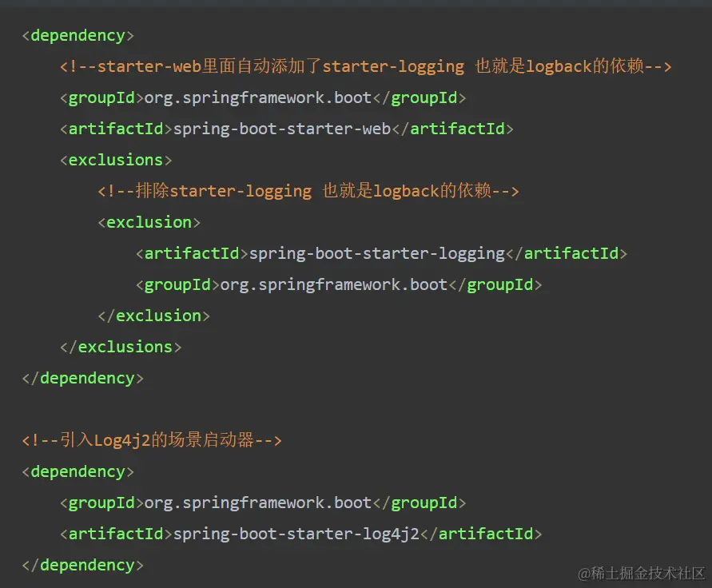Click the closing </exclusions> tag
The height and width of the screenshot is (588, 712).
pos(121,347)
